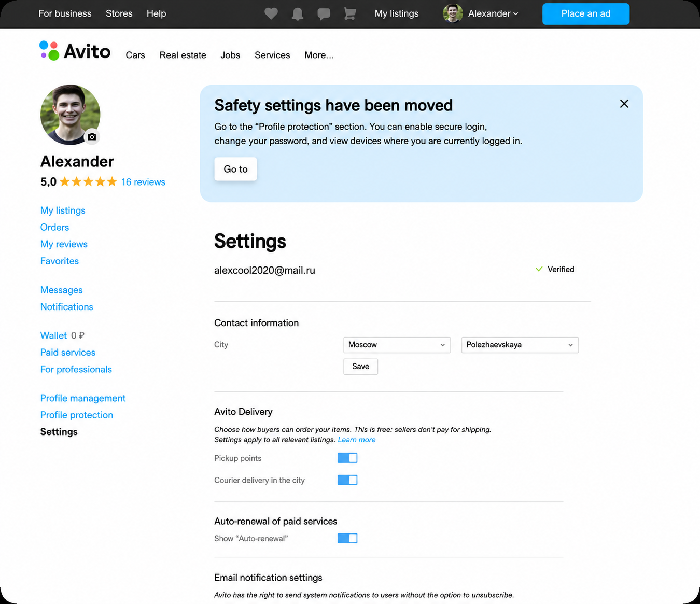Open the shopping cart icon
This screenshot has height=604, width=700.
coord(350,13)
